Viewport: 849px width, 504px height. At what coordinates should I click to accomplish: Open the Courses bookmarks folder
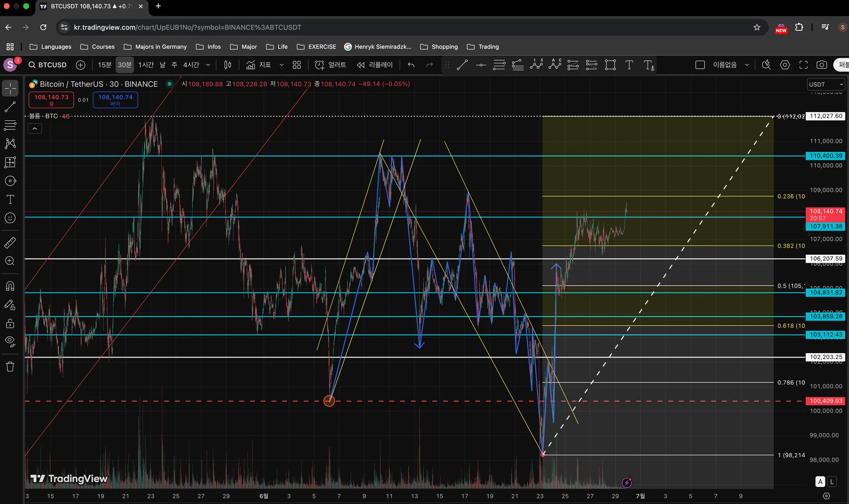[x=98, y=47]
